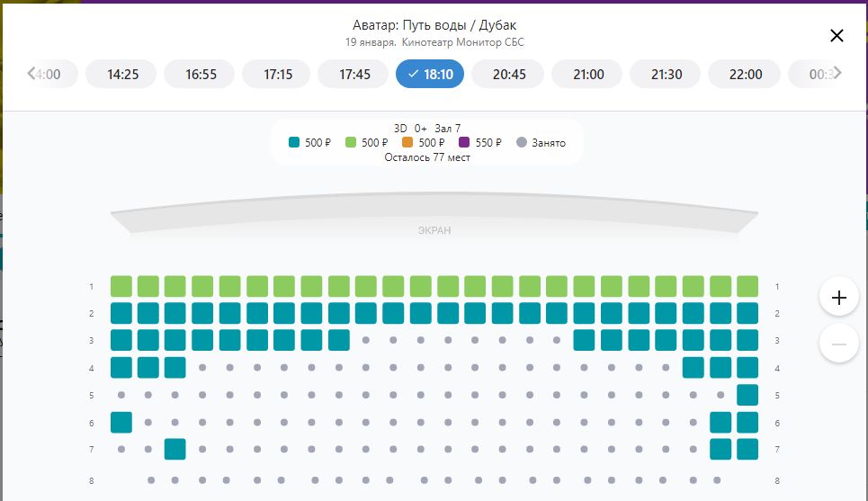Zoom in the seat map
The height and width of the screenshot is (501, 868).
[839, 298]
